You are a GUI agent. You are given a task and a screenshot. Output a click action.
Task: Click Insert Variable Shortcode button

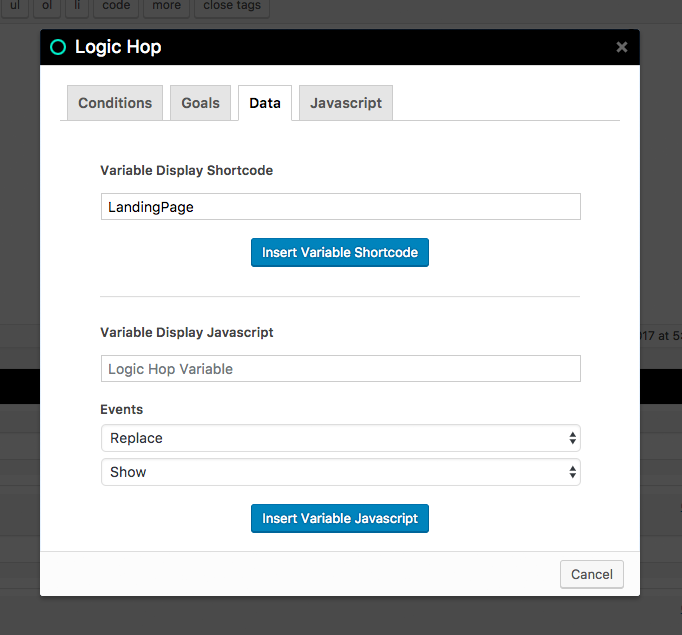340,252
